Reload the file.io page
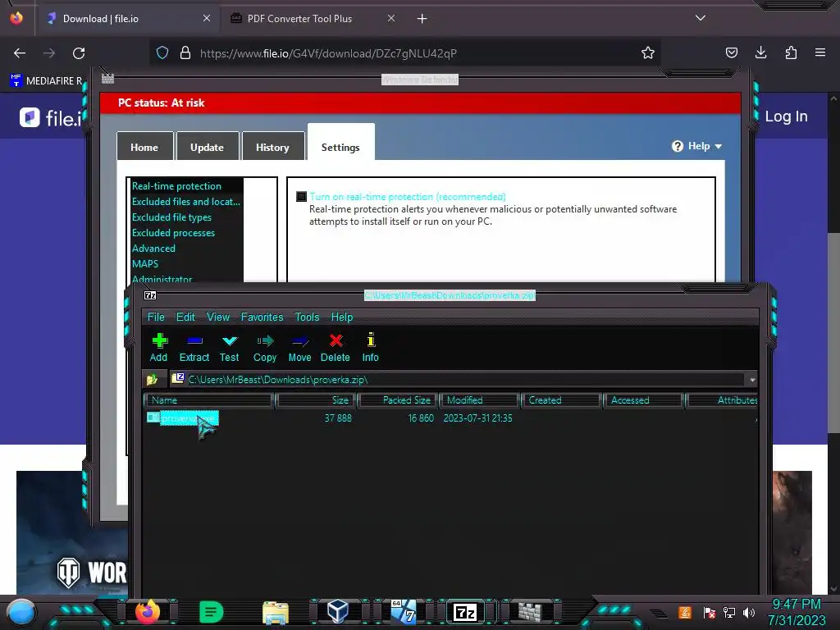 (79, 53)
